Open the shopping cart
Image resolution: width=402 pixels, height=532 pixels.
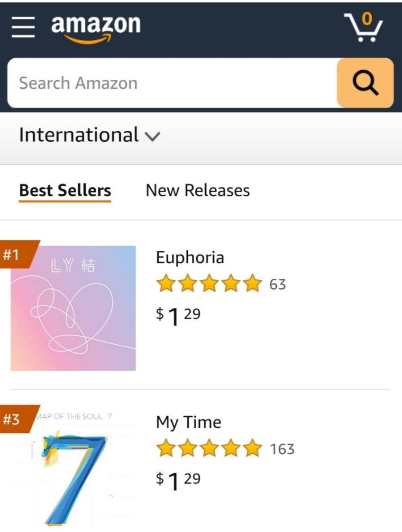[363, 28]
